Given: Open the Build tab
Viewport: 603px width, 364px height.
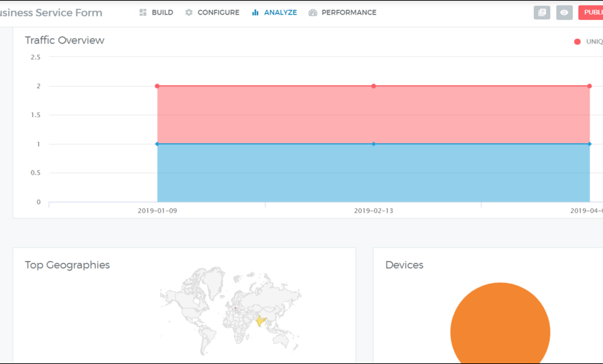Looking at the screenshot, I should point(162,13).
